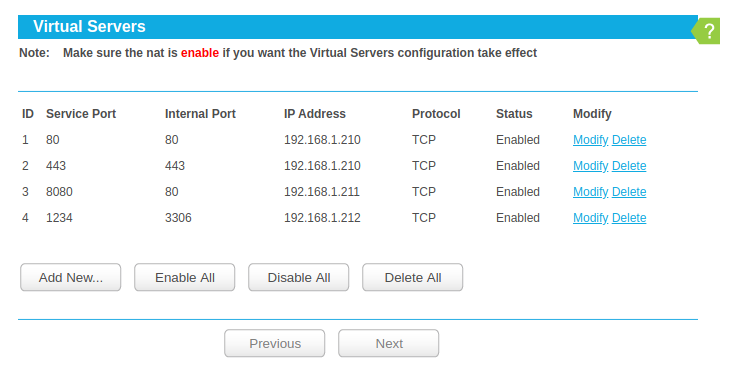Image resolution: width=731 pixels, height=371 pixels.
Task: Select the IP Address column header
Action: point(315,114)
